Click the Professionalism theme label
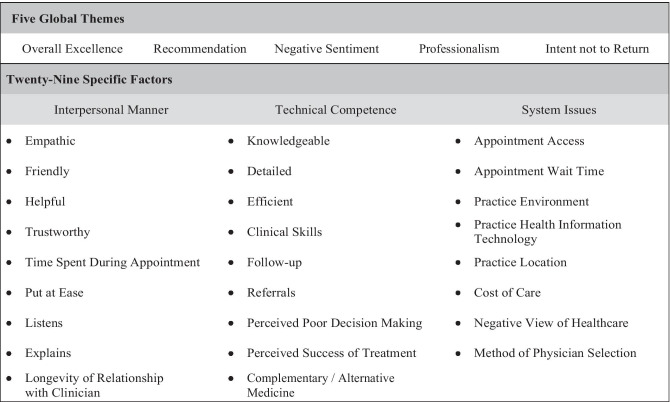670x402 pixels. (459, 48)
